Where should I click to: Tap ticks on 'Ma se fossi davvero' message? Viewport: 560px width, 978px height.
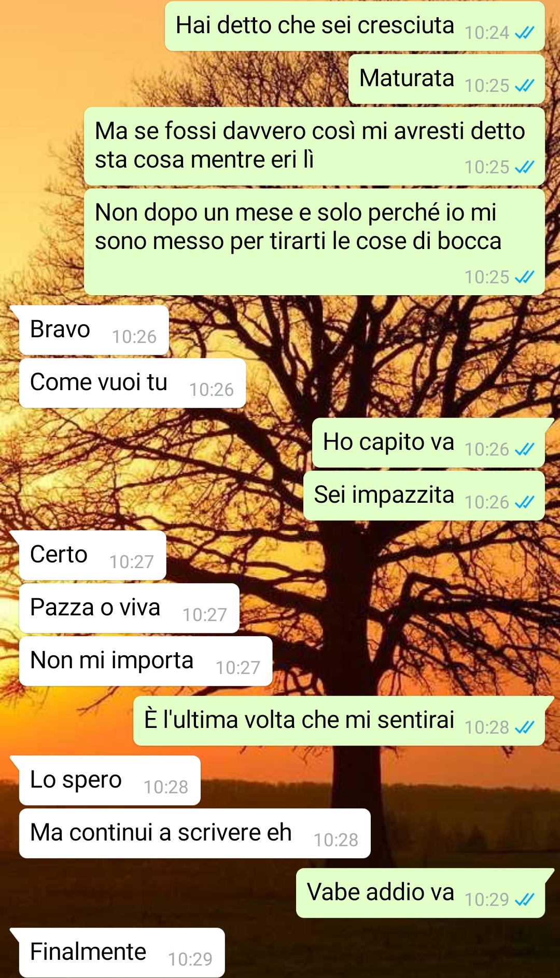(524, 167)
